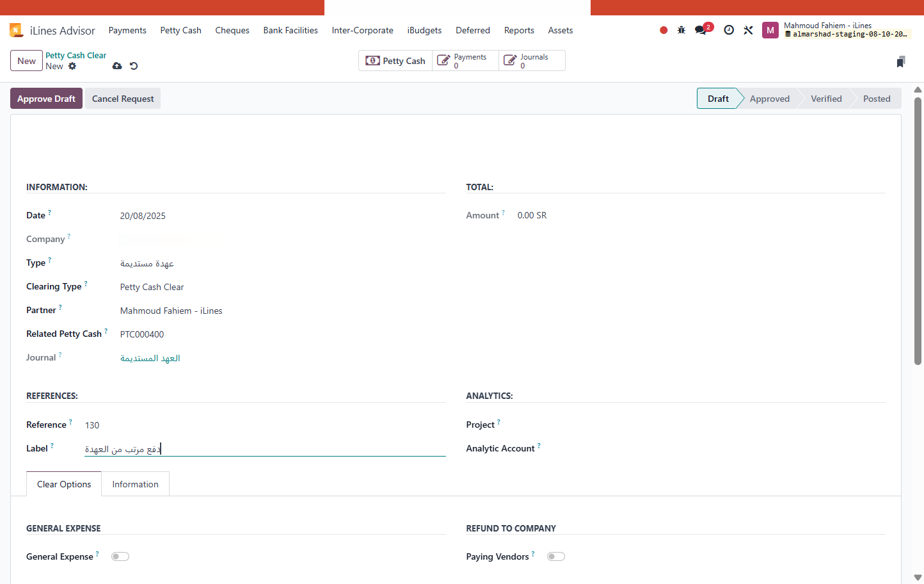
Task: Toggle the Paying Vendors switch
Action: tap(556, 556)
